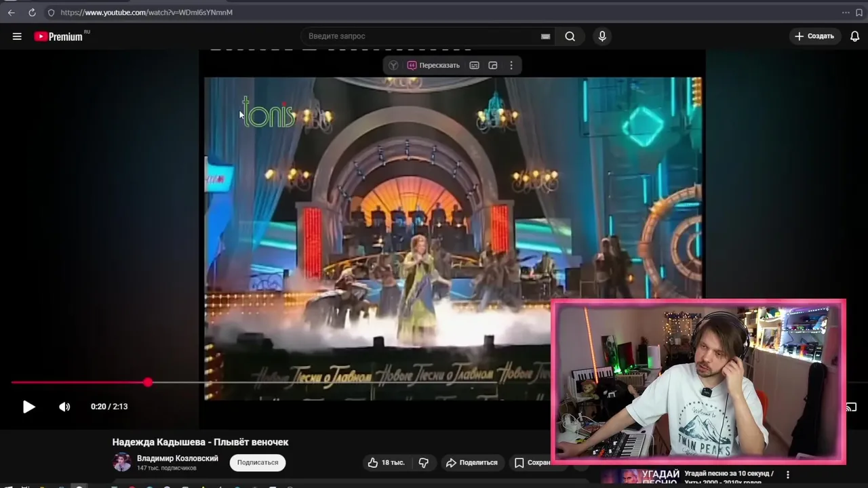This screenshot has width=868, height=488.
Task: Toggle subtitles icon in the Yandex video toolbar
Action: [475, 65]
